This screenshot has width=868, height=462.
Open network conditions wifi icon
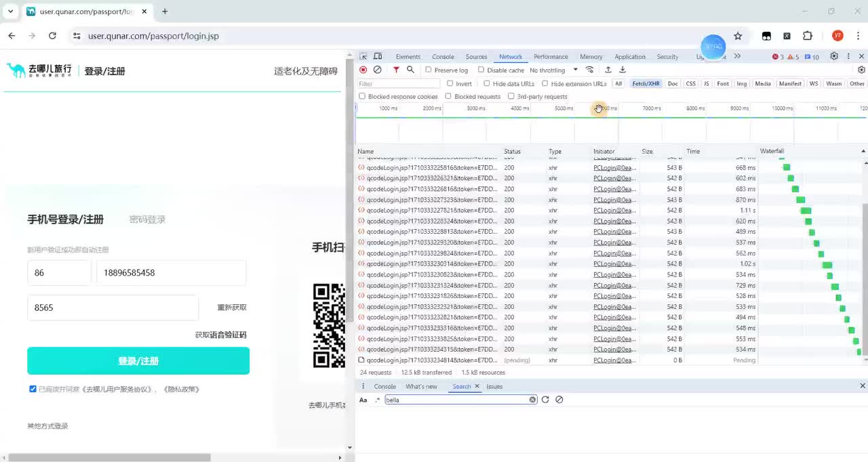[590, 70]
